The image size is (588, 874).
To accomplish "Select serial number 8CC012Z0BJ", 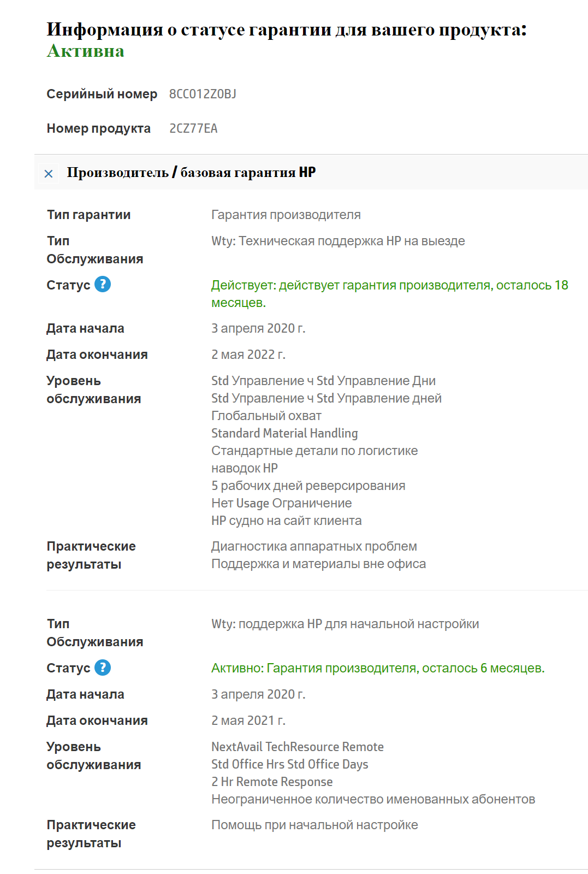I will pos(203,94).
